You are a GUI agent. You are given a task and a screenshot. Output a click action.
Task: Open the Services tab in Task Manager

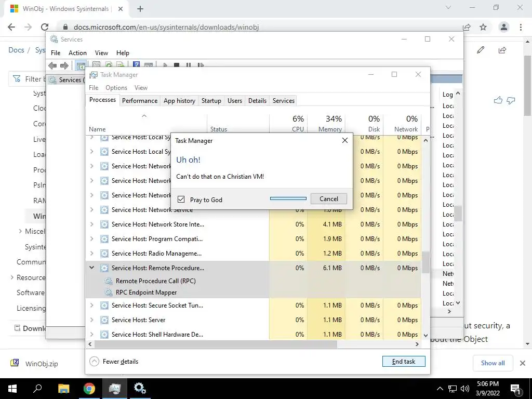pos(283,101)
